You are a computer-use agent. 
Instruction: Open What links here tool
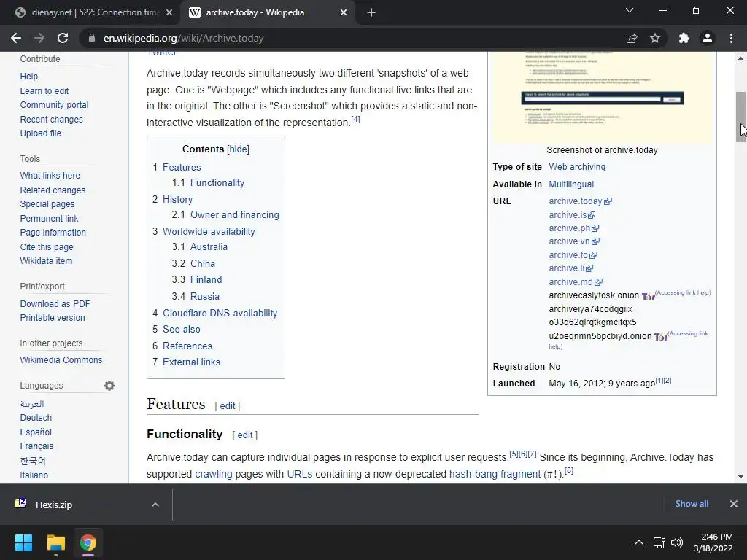50,176
